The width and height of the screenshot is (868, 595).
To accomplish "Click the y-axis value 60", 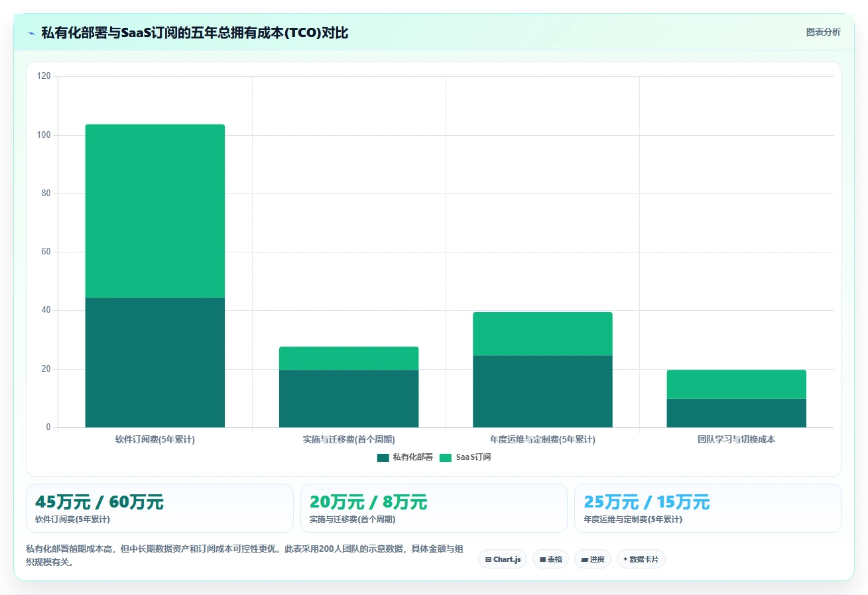I will [x=46, y=252].
